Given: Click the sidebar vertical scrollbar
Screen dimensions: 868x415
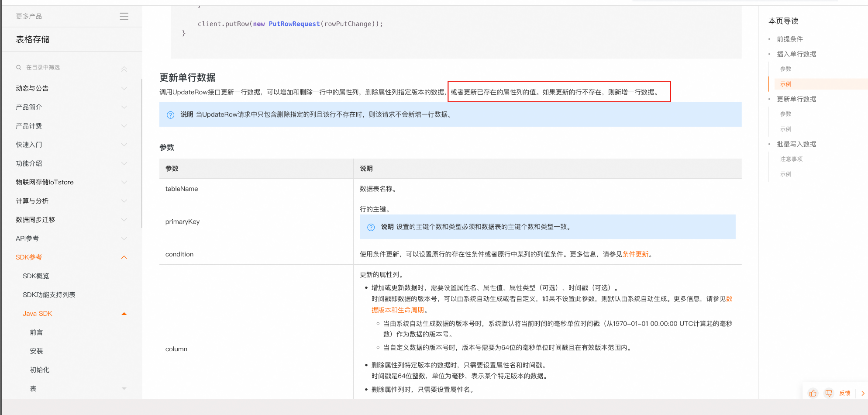Looking at the screenshot, I should (141, 153).
